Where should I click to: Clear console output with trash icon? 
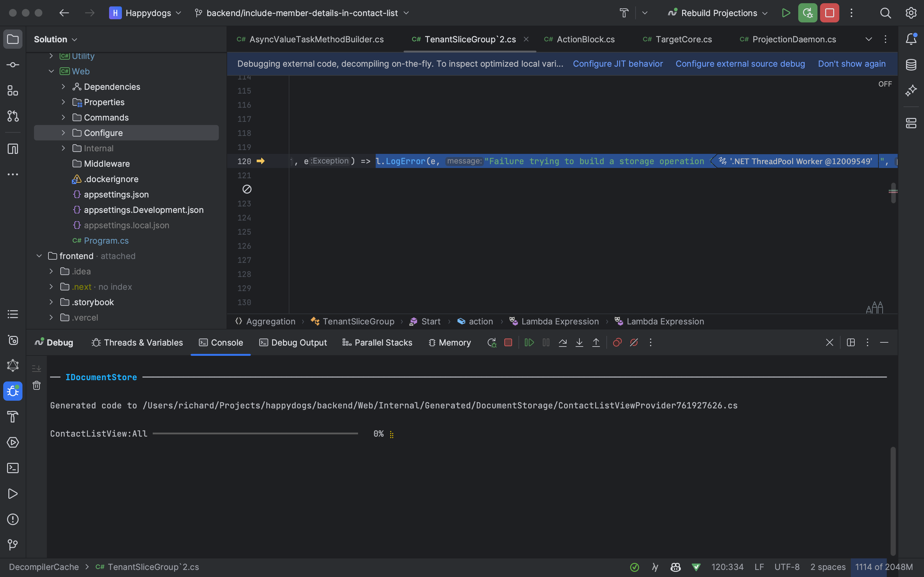(x=37, y=385)
